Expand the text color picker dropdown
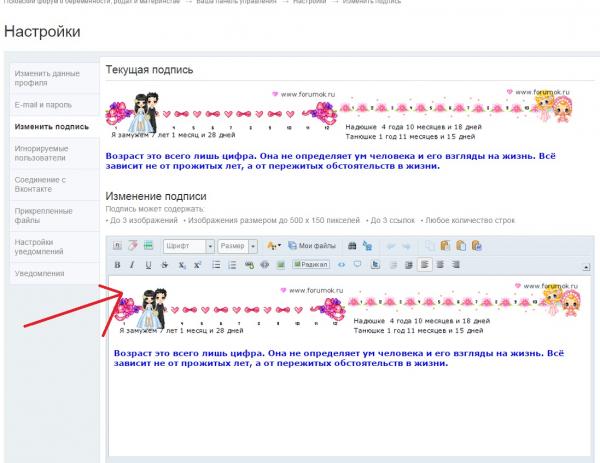The height and width of the screenshot is (463, 600). point(279,245)
